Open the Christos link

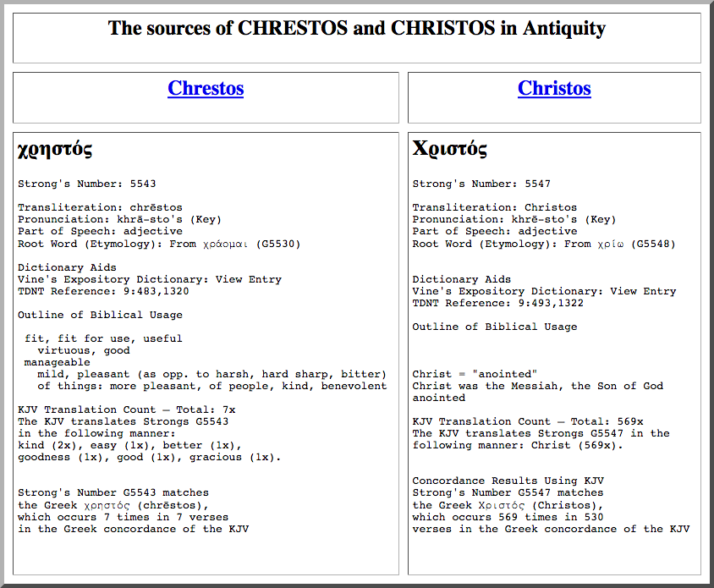pyautogui.click(x=554, y=89)
